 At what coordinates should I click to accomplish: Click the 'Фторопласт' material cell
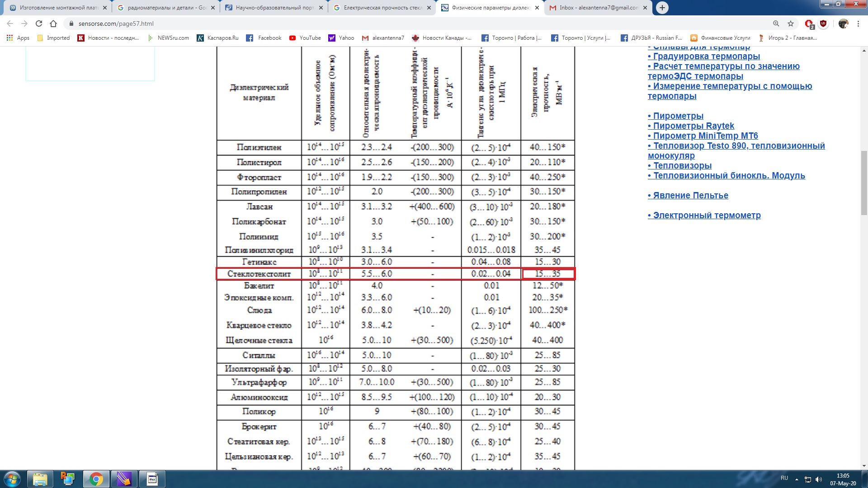point(259,177)
